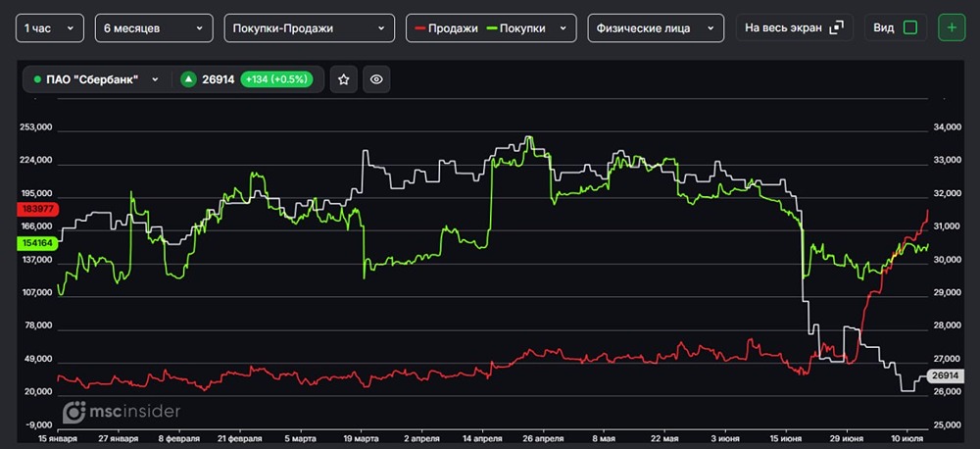Open the 6 месяцев period dropdown
Screen dimensions: 980x449
point(153,28)
